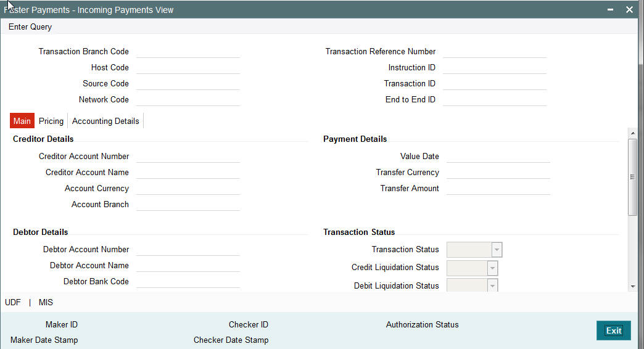Click the Creditor Account Name field
The image size is (644, 349).
(x=188, y=173)
